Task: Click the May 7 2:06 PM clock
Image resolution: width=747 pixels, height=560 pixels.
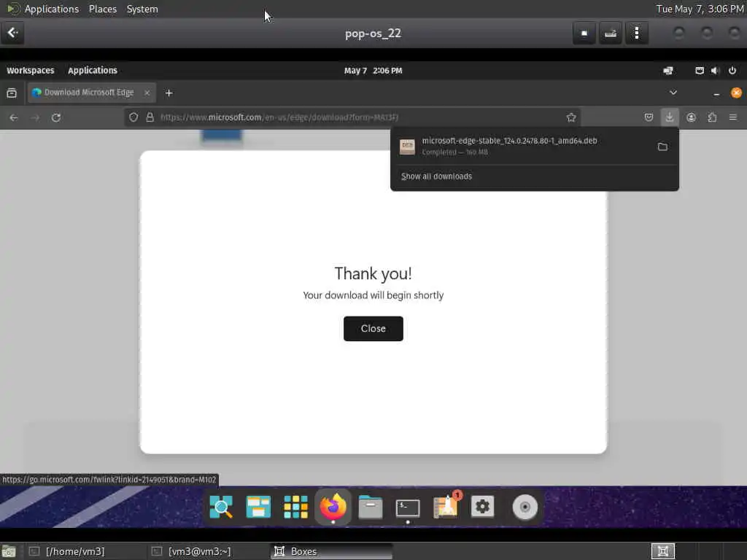Action: 373,71
